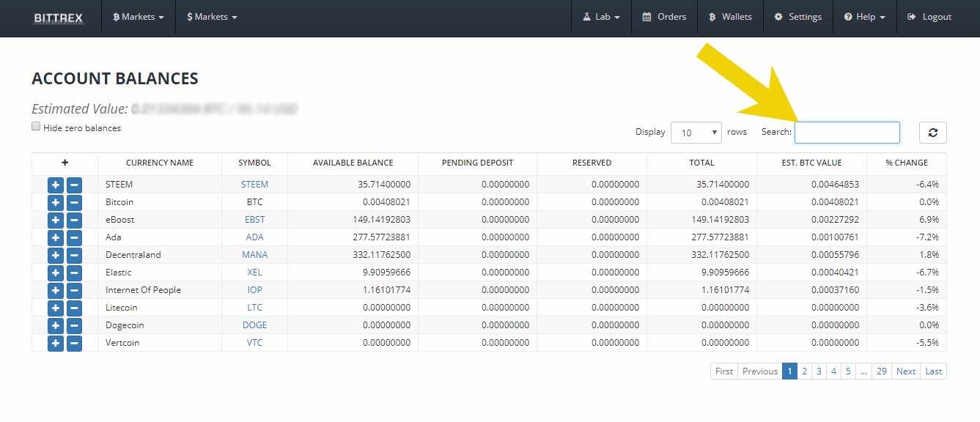Click the deposit plus button for Decentraland
The width and height of the screenshot is (980, 422).
[x=56, y=255]
